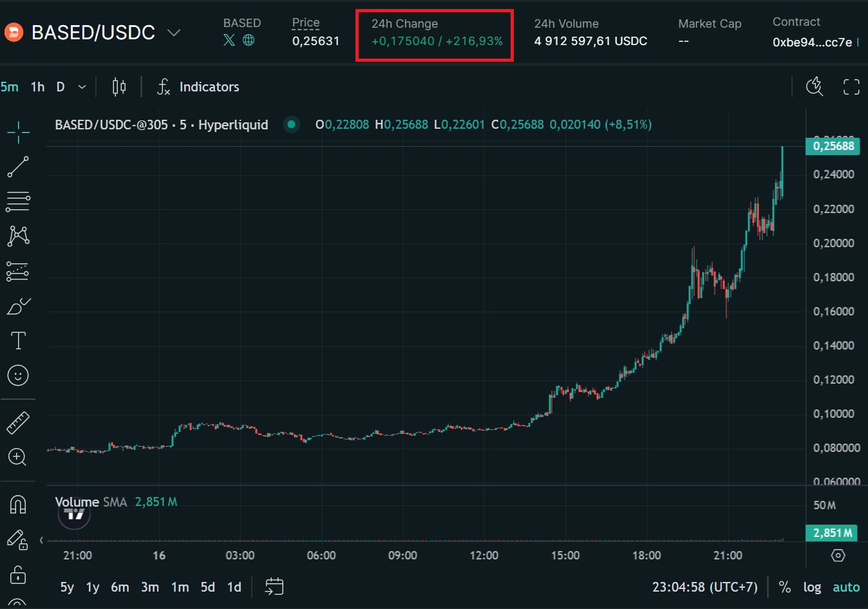The height and width of the screenshot is (609, 868).
Task: Open the timezone menu showing UTC+7
Action: click(x=705, y=586)
